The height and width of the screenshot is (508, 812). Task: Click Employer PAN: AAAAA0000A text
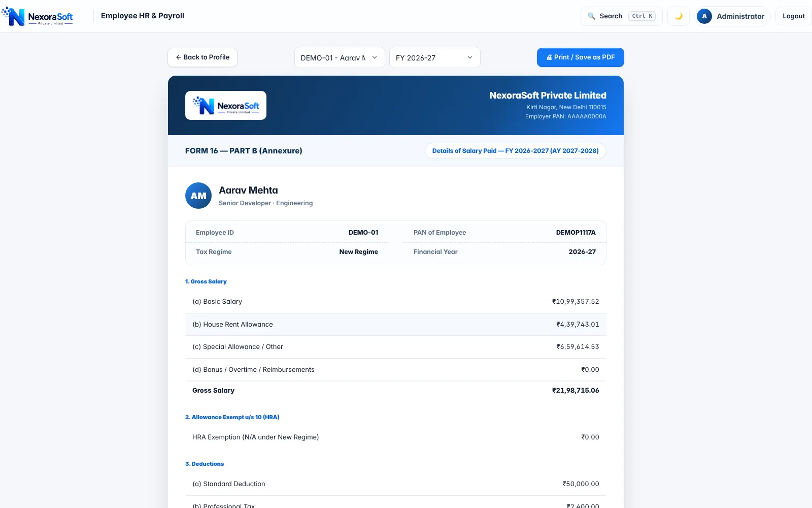tap(566, 116)
